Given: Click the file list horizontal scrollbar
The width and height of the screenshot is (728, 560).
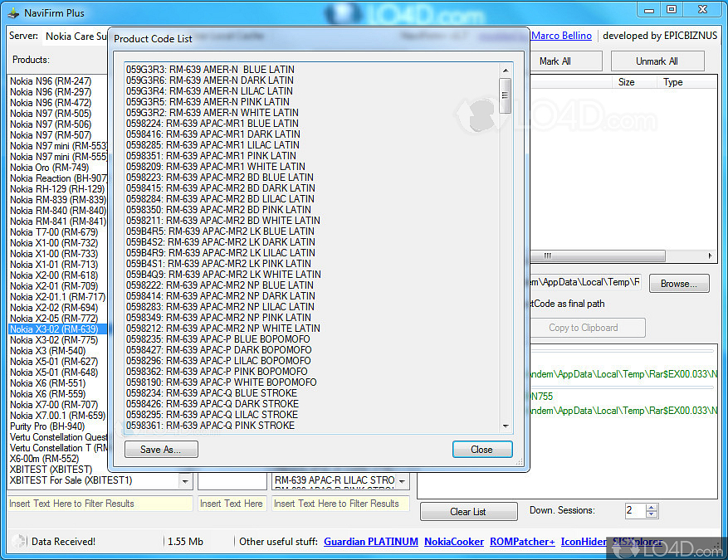Looking at the screenshot, I should coord(598,256).
